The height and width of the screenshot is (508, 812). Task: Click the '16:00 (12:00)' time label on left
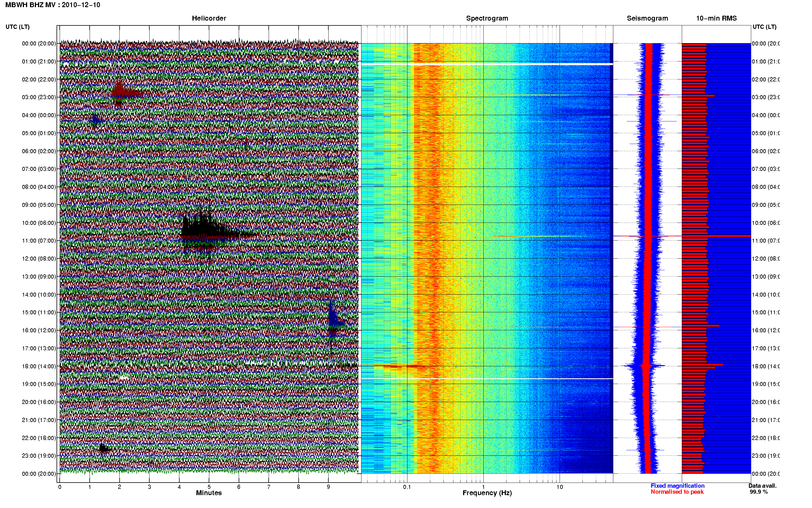[x=39, y=330]
